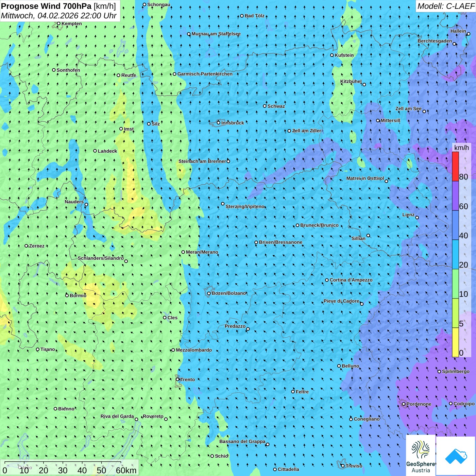Click the Trento city marker
Image resolution: width=476 pixels, height=476 pixels.
click(177, 379)
